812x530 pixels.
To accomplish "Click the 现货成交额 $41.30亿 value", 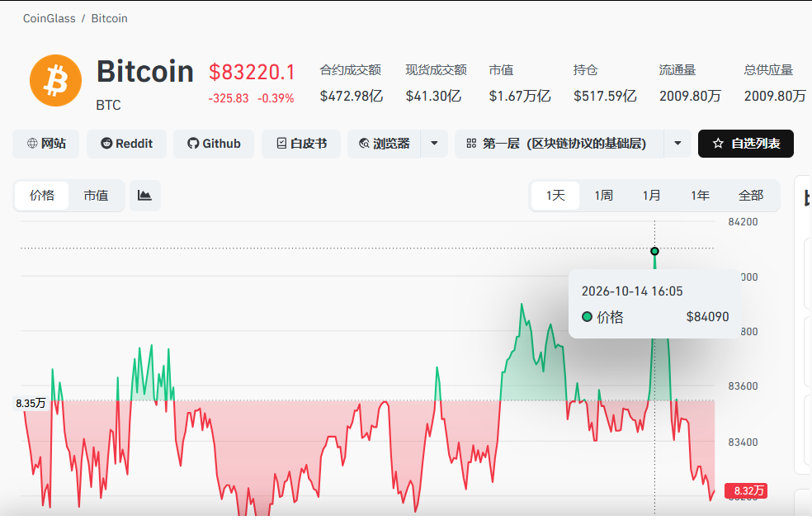I will point(433,96).
